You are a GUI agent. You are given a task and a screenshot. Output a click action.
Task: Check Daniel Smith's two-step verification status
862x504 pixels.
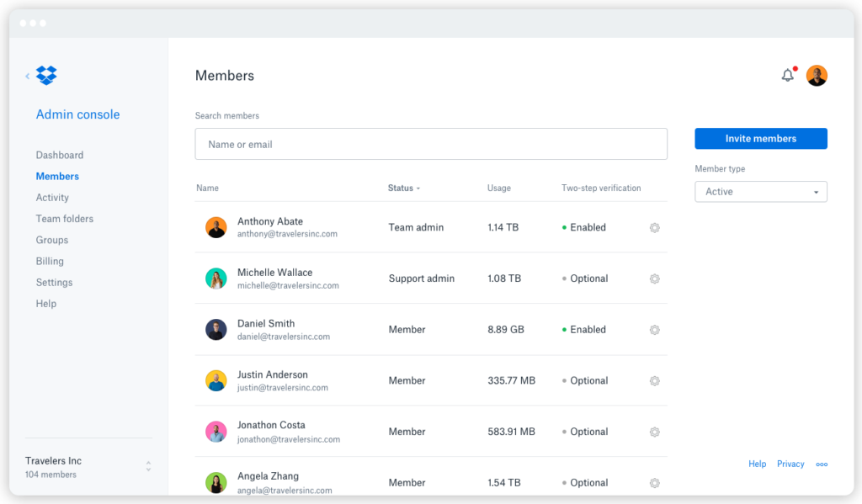(x=584, y=330)
